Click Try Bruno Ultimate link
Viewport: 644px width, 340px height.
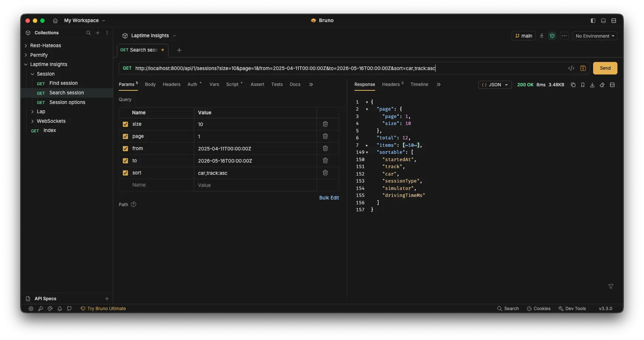coord(103,309)
